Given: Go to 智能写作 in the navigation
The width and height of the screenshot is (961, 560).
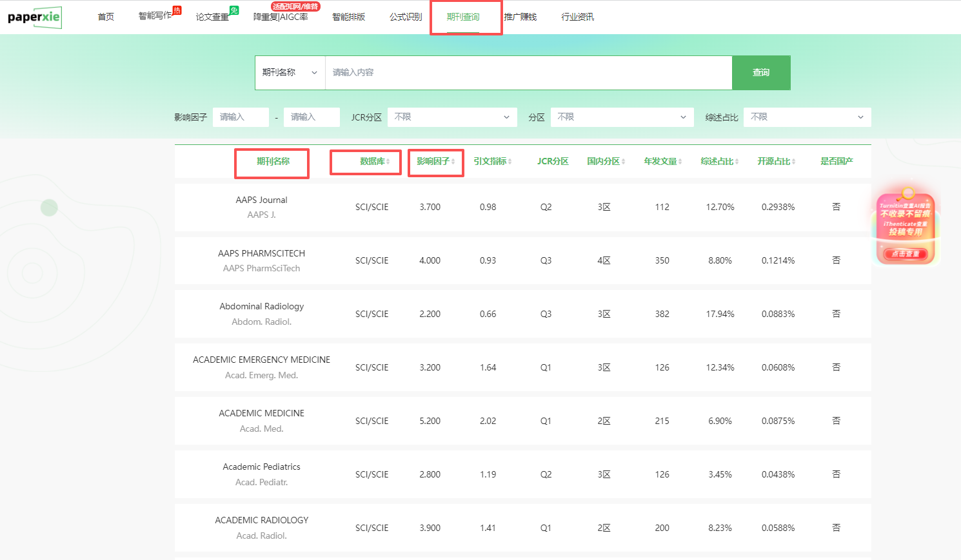Looking at the screenshot, I should coord(155,16).
